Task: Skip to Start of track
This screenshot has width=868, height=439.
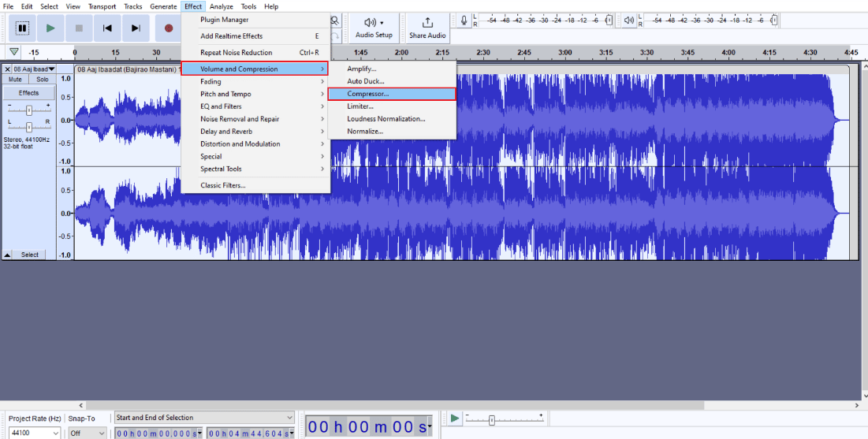Action: pos(107,28)
